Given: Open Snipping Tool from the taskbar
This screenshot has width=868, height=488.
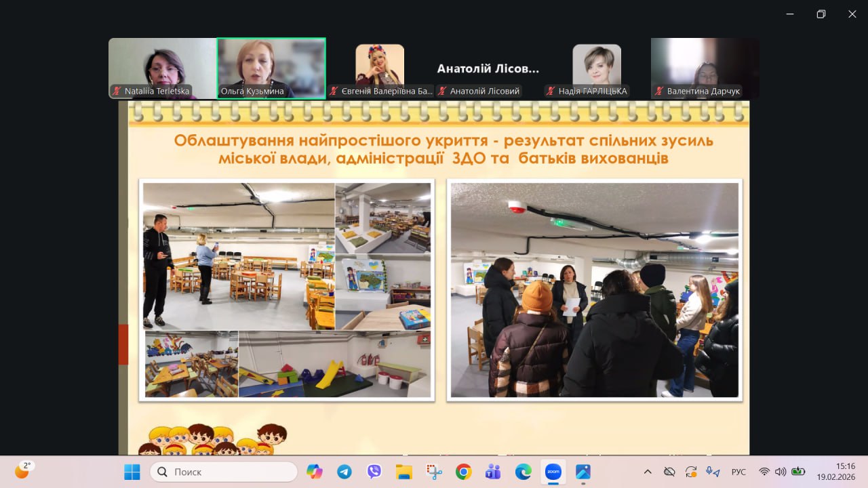Looking at the screenshot, I should pos(434,472).
